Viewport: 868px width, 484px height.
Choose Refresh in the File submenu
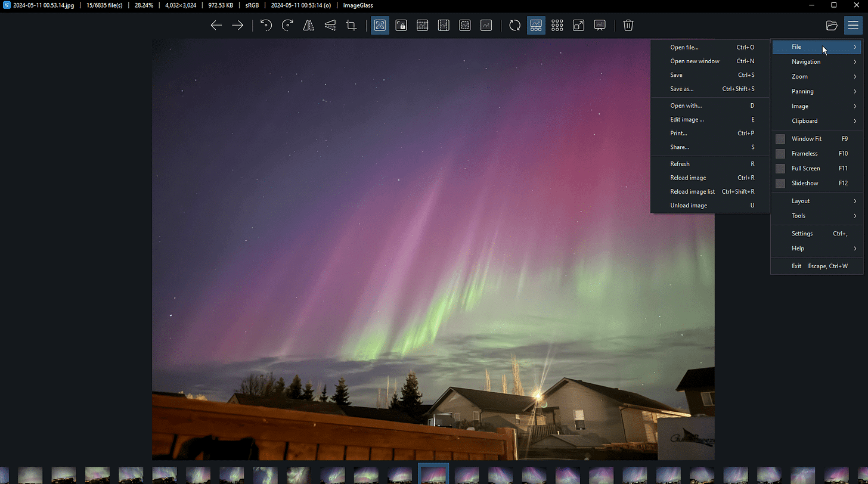coord(710,164)
